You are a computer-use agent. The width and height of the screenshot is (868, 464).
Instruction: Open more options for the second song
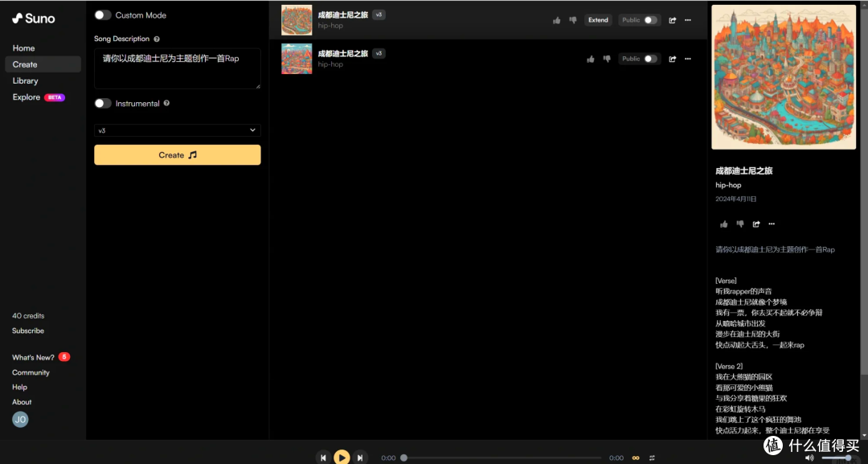click(x=687, y=59)
